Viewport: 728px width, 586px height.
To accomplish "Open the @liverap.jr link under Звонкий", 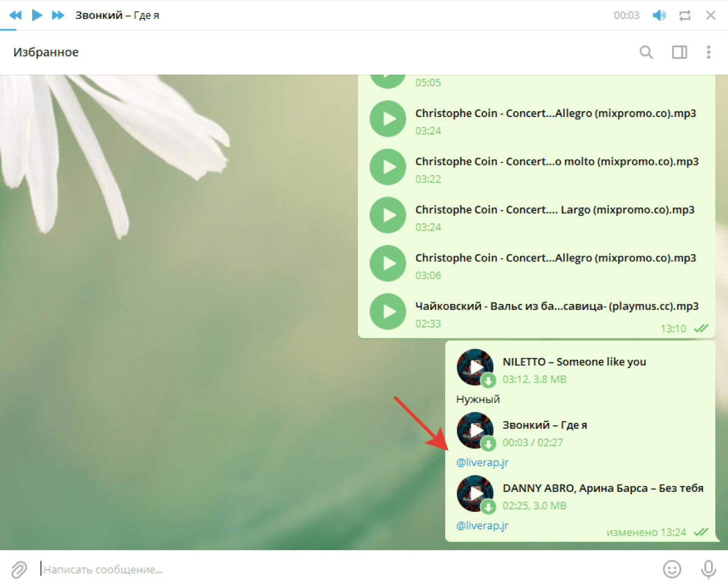I will pos(482,463).
